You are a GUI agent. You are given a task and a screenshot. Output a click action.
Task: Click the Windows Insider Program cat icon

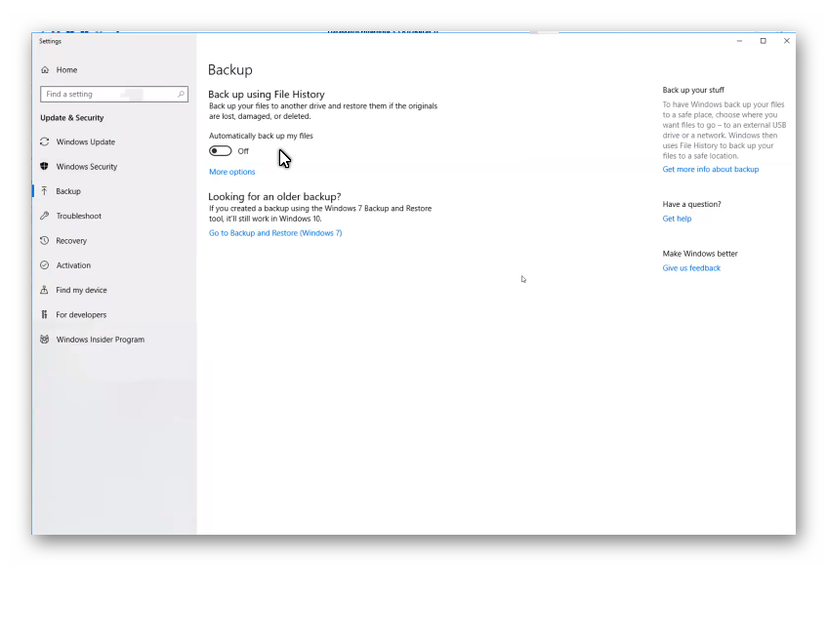(44, 340)
